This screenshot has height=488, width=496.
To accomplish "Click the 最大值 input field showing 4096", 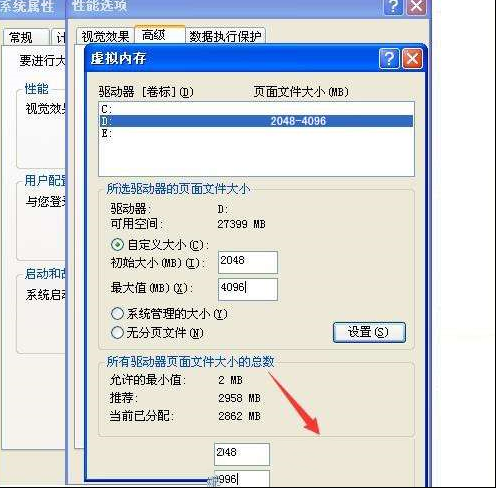I will (248, 289).
